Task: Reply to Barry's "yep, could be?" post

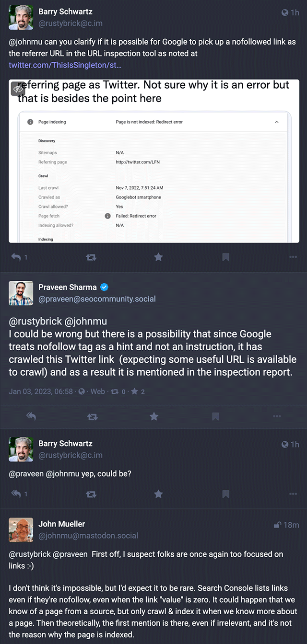Action: coord(16,494)
